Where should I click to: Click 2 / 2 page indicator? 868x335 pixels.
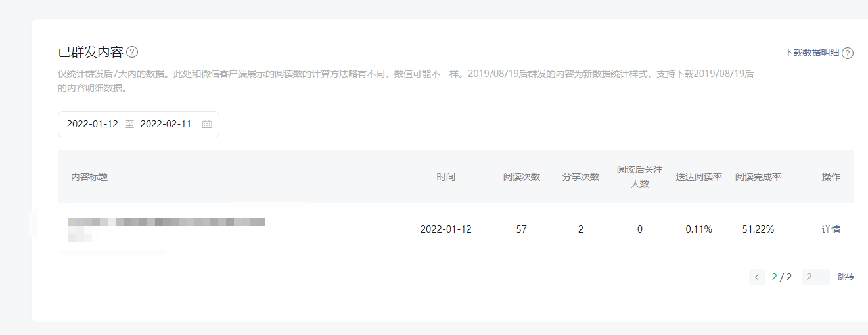pos(782,277)
